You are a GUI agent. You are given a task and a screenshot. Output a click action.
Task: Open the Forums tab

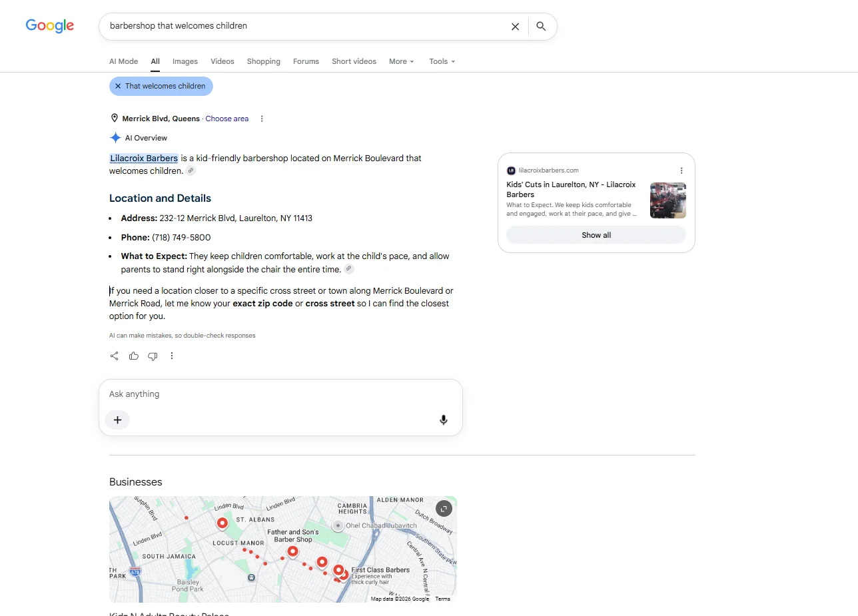point(306,61)
